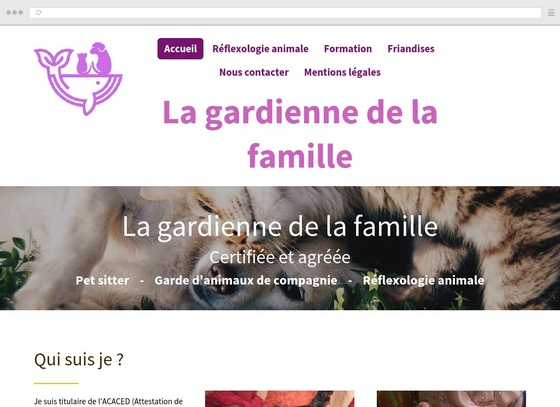Open the Réflexologie animale page
This screenshot has width=560, height=407.
click(x=260, y=49)
